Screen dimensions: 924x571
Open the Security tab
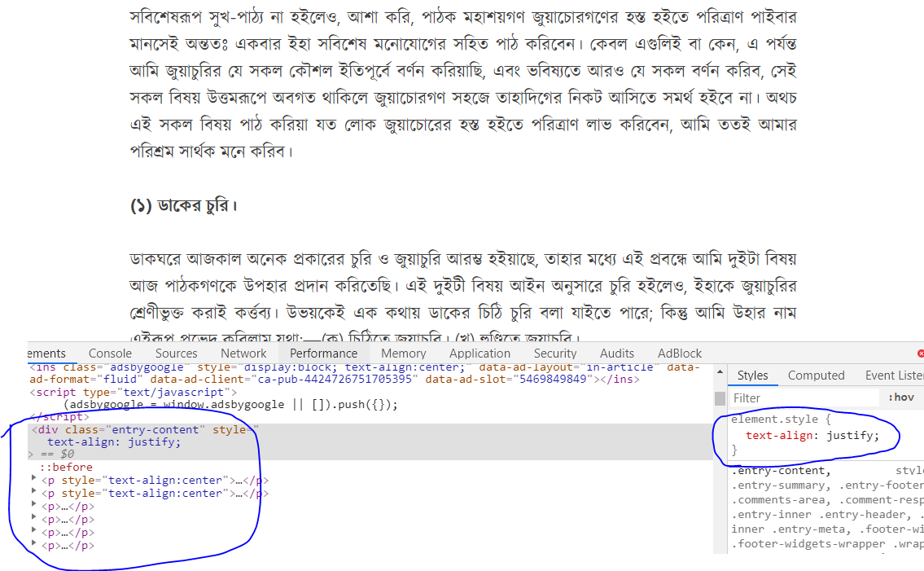pos(555,354)
